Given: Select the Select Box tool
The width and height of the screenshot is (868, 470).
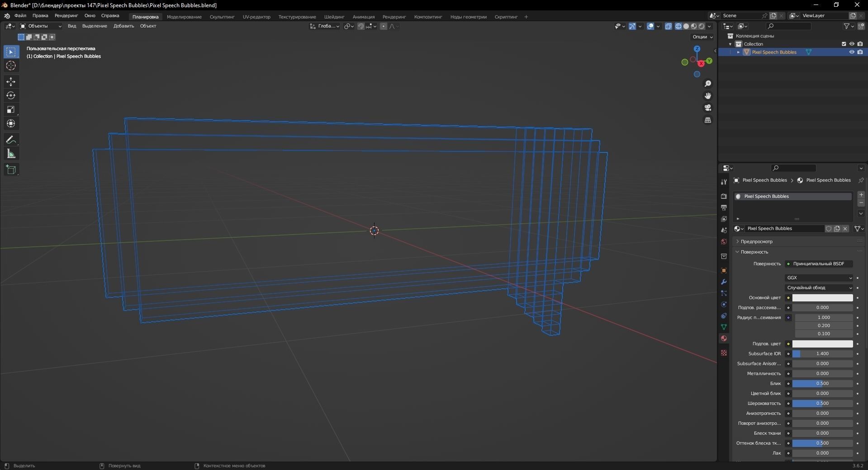Looking at the screenshot, I should [11, 52].
